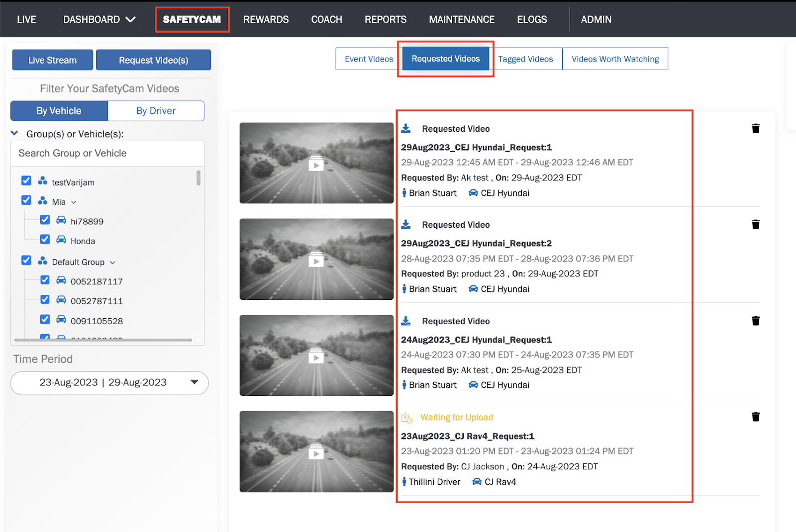Click the hi78899 vehicle car icon

[61, 220]
